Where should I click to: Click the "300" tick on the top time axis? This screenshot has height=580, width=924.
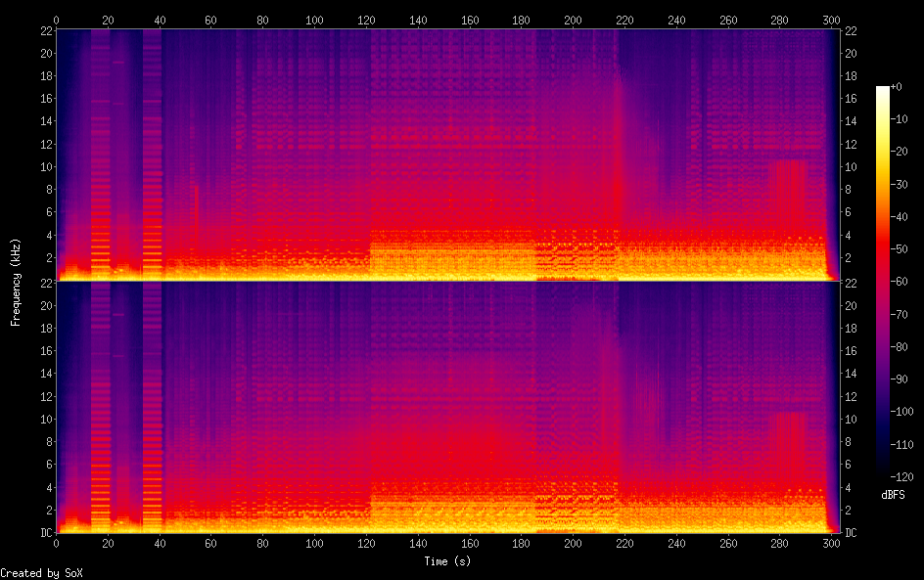coord(831,20)
